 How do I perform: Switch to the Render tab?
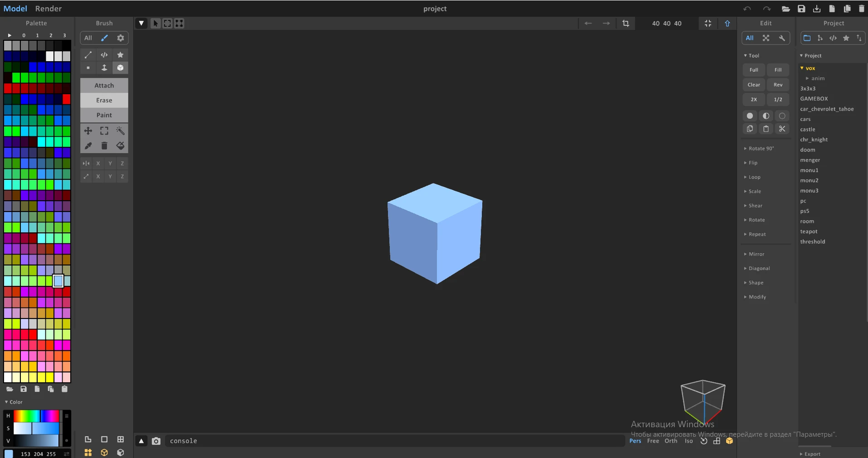(48, 9)
